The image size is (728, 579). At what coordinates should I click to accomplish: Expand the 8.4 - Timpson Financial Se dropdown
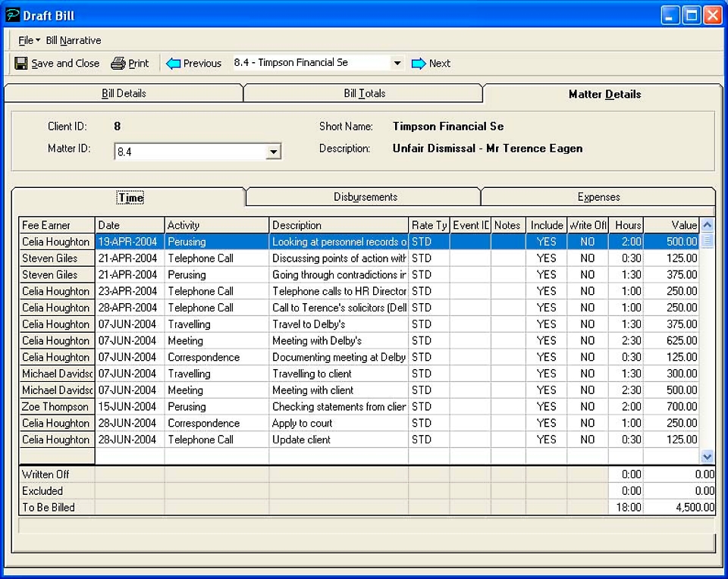[397, 63]
